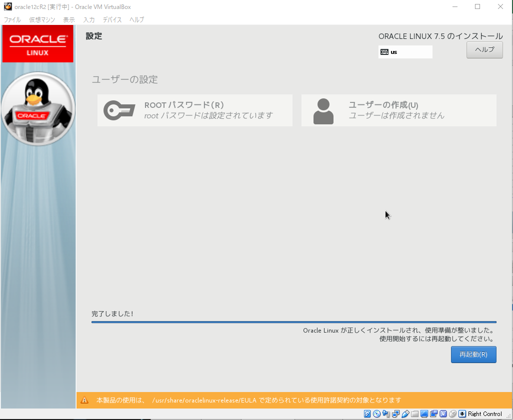Click the USB devices status icon
Screen dimensions: 513x420
pos(405,414)
